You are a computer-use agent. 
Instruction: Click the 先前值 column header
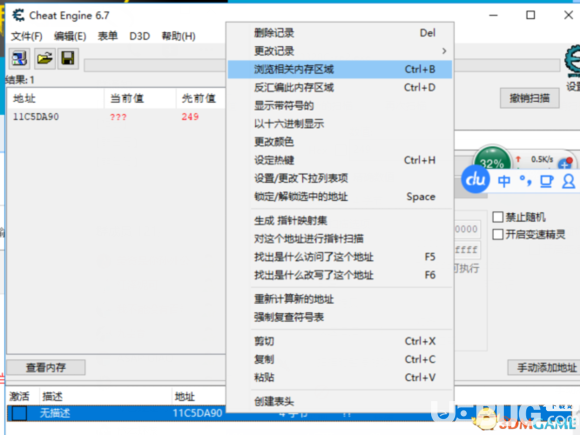201,98
